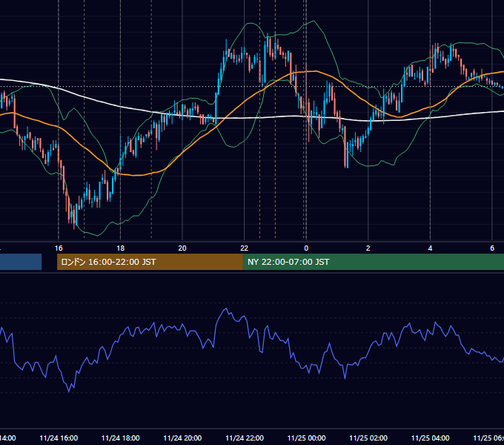Screen dimensions: 504x445
Task: Click the 16 hour axis label
Action: 59,248
